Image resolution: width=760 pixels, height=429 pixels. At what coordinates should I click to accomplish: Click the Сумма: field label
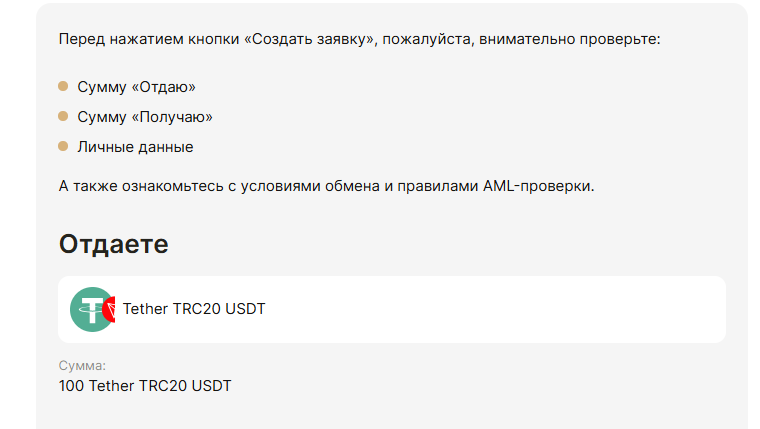(82, 366)
